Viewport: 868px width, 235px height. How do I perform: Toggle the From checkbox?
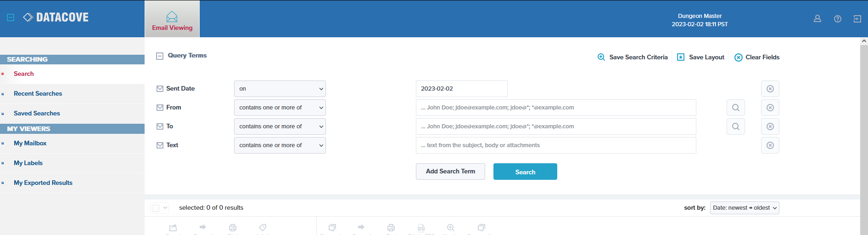tap(160, 108)
